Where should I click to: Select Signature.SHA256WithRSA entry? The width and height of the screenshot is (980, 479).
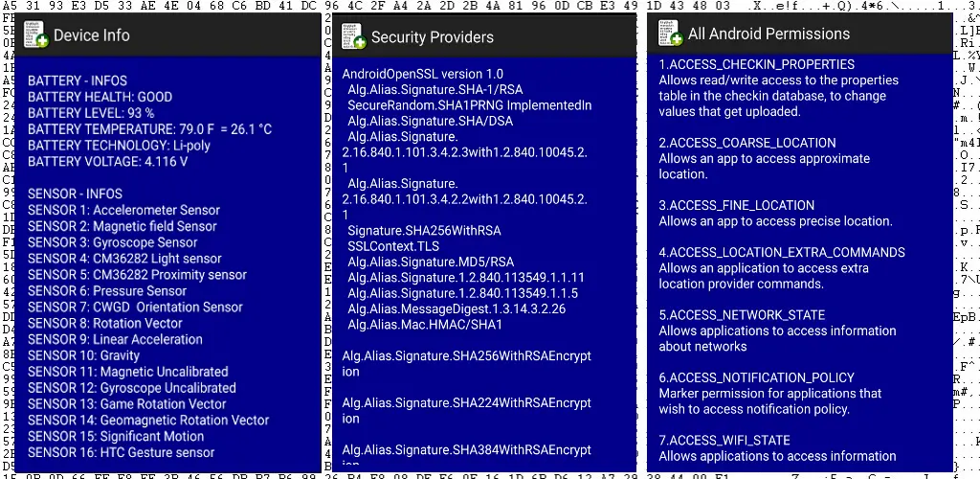coord(424,231)
